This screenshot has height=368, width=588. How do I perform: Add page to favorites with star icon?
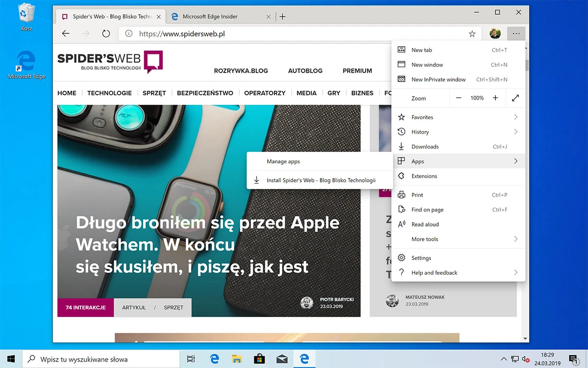pos(472,34)
